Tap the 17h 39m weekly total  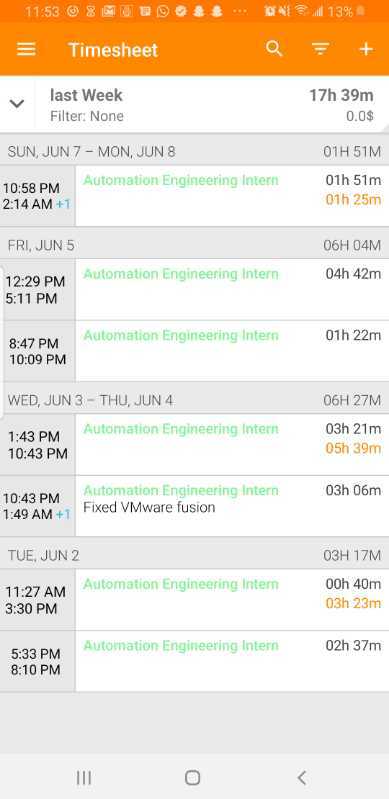click(x=341, y=95)
